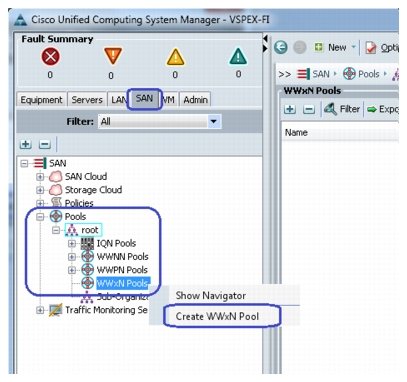Screen dimensions: 407x382
Task: Click the Cisco UCS Manager title icon
Action: tap(21, 20)
